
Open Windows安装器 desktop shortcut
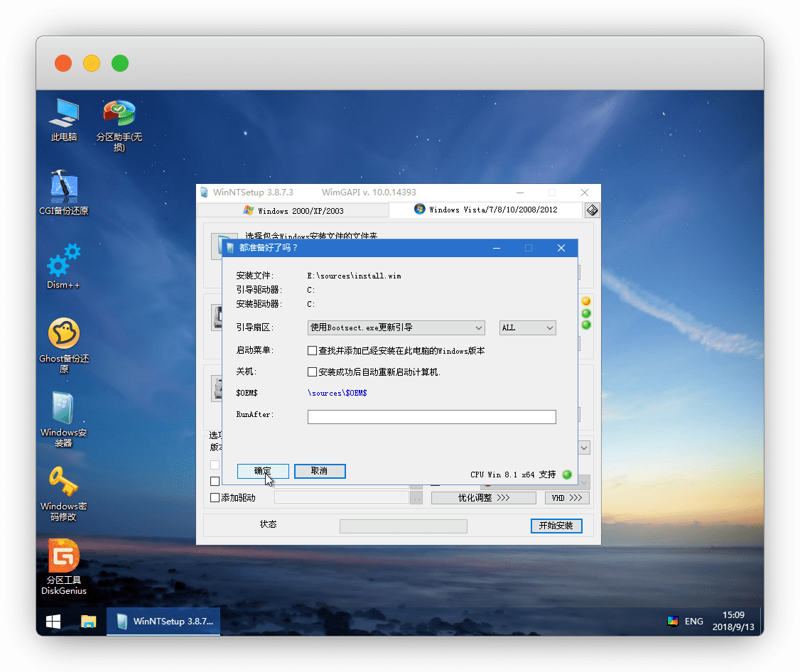64,409
